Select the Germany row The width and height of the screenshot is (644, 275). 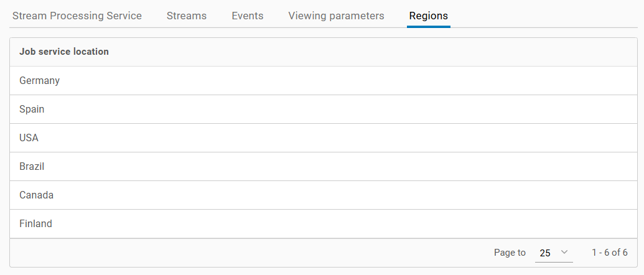40,80
